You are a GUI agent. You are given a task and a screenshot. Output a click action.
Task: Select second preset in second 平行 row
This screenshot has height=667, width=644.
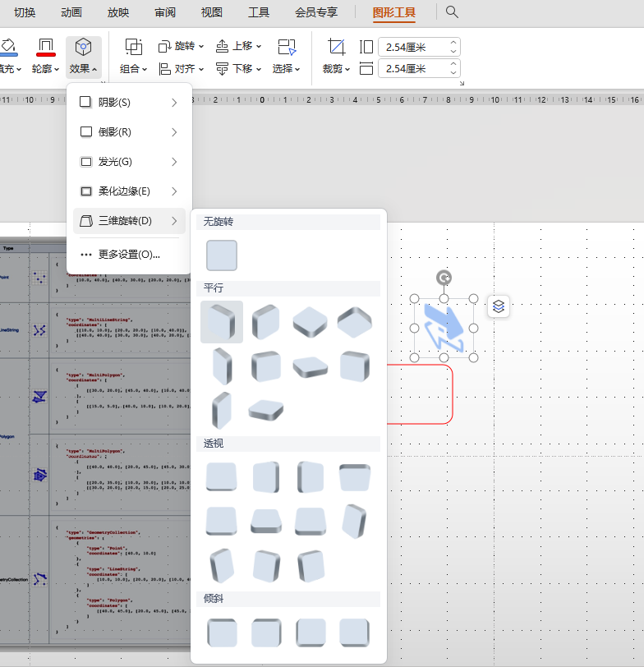click(x=266, y=366)
